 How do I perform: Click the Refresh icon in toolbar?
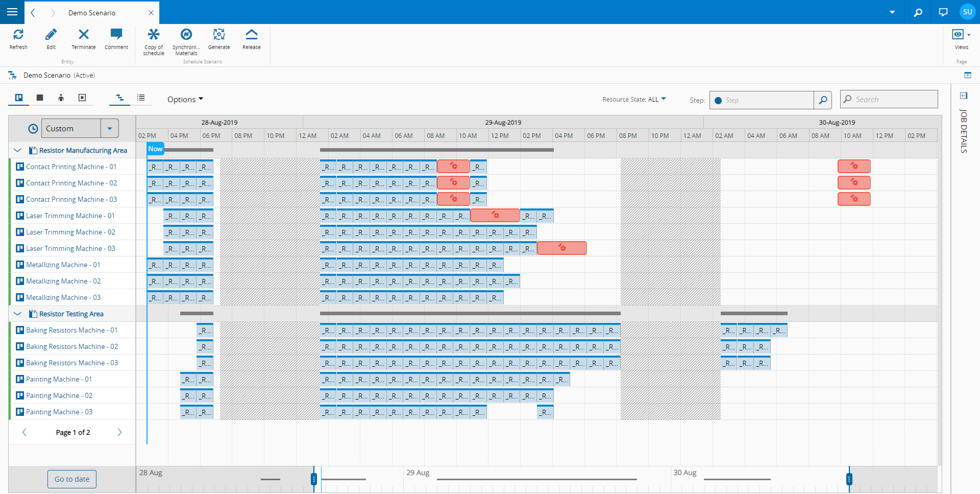[18, 35]
